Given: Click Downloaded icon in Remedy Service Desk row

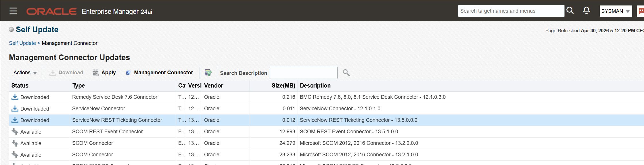Looking at the screenshot, I should [15, 97].
